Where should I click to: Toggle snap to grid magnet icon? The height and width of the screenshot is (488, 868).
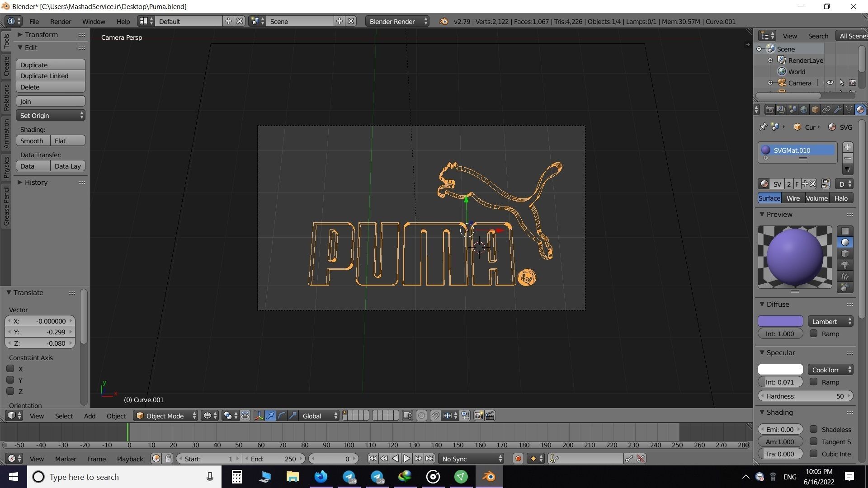click(434, 416)
